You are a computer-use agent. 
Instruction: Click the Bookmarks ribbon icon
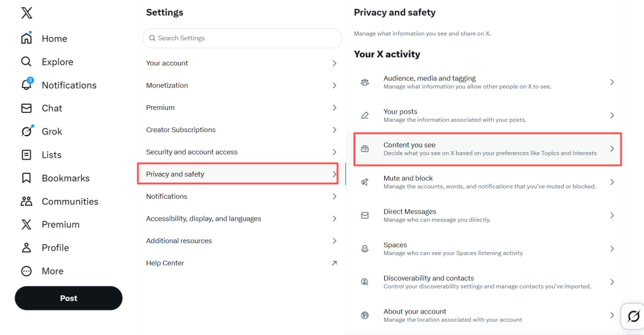pos(26,178)
